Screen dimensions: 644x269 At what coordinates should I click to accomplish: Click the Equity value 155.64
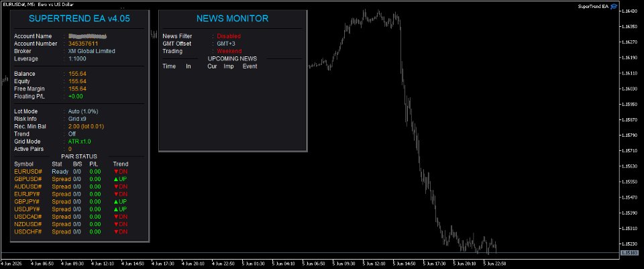pos(77,81)
